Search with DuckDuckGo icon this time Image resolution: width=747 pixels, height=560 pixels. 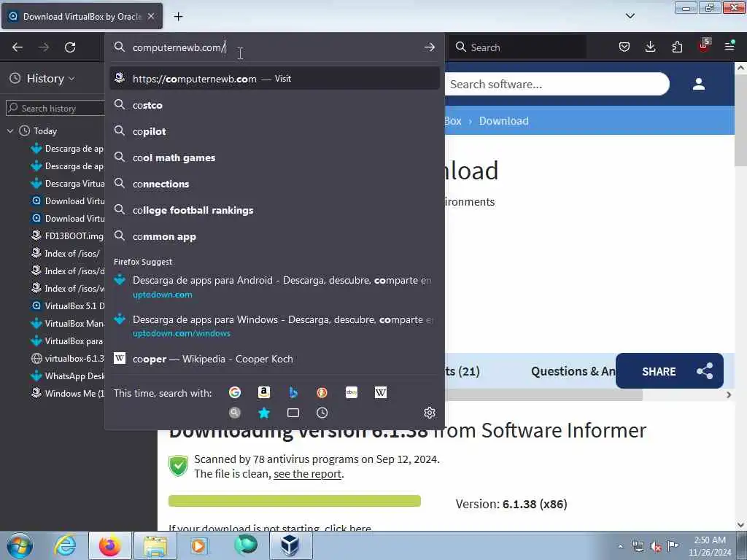322,392
